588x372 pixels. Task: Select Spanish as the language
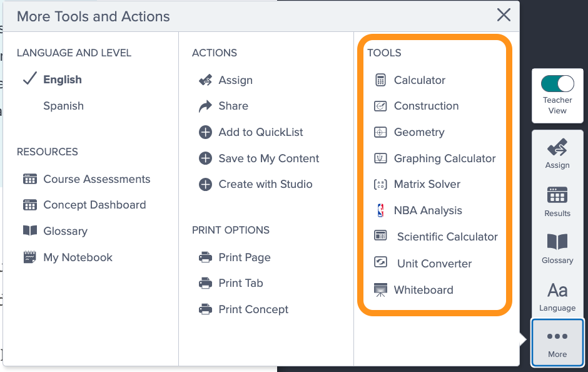point(63,106)
